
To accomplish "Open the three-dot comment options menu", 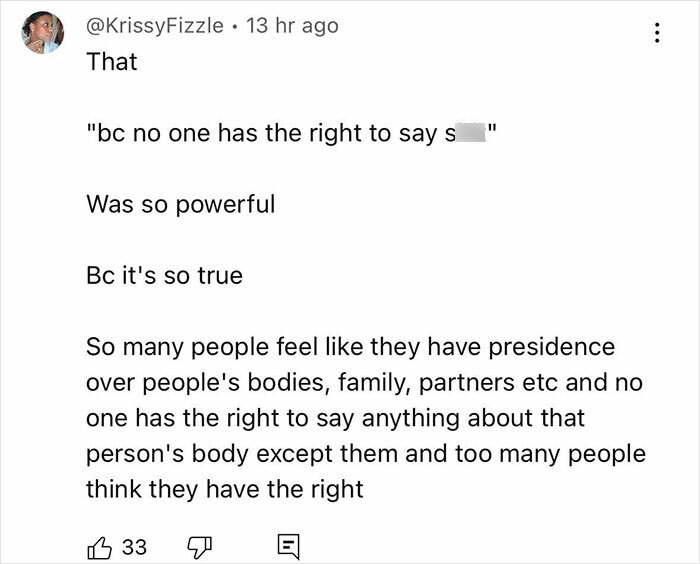I will pyautogui.click(x=656, y=34).
